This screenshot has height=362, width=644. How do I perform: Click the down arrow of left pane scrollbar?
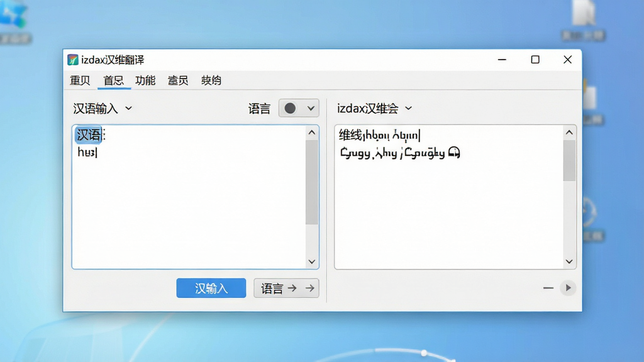tap(312, 262)
